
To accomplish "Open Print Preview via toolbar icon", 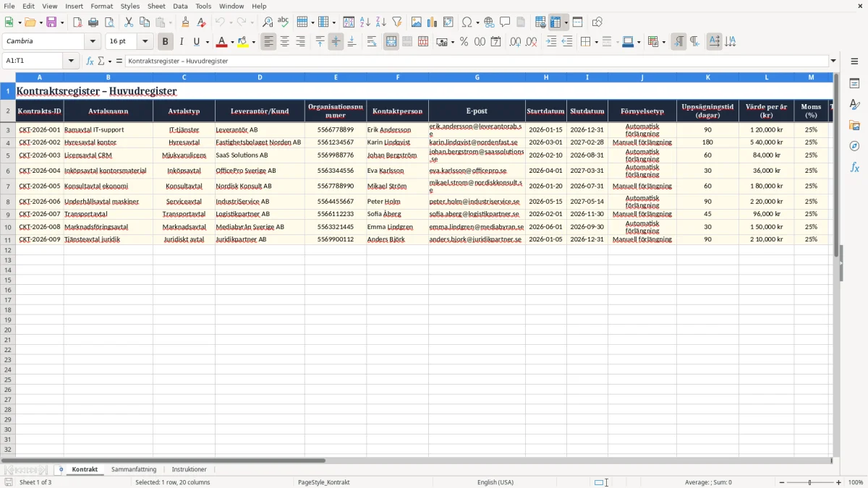I will pos(109,22).
